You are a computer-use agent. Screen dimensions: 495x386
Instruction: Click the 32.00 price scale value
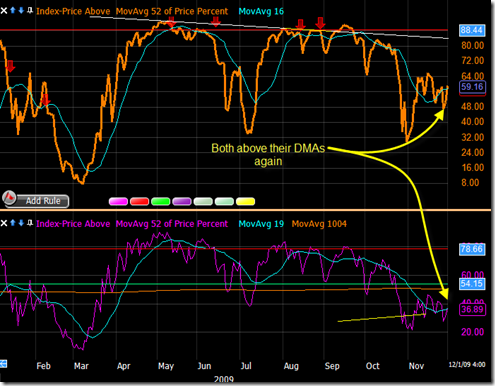472,137
